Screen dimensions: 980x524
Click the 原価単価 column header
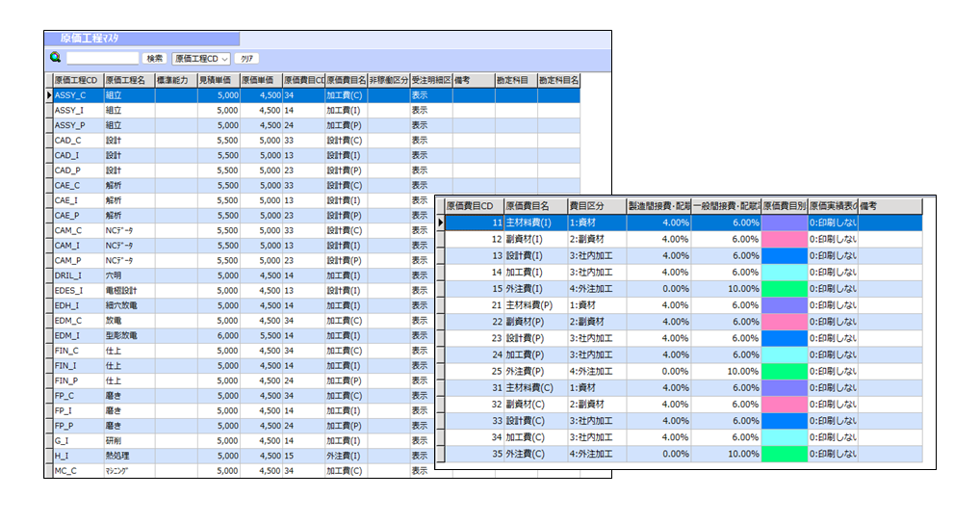pyautogui.click(x=261, y=80)
